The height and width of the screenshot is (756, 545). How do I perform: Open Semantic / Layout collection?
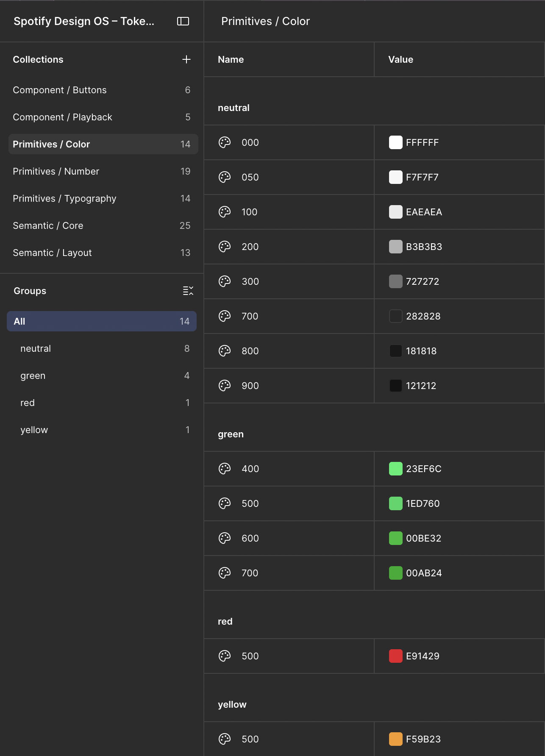[x=103, y=253]
